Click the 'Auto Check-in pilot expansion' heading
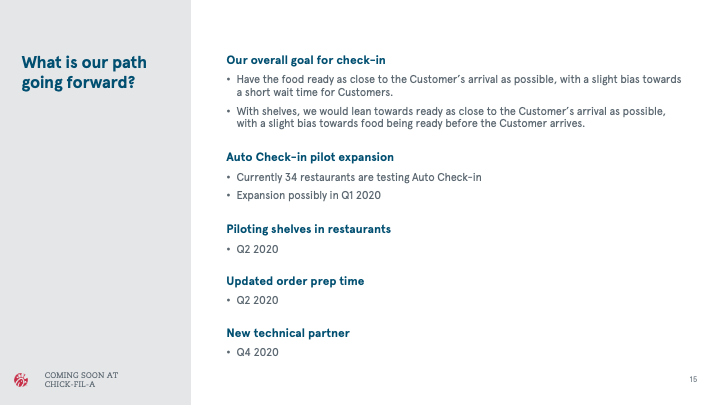Image resolution: width=720 pixels, height=405 pixels. [310, 157]
